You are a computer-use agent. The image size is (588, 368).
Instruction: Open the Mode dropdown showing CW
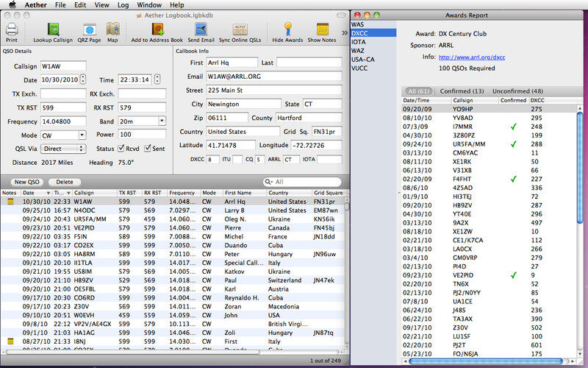pyautogui.click(x=82, y=135)
